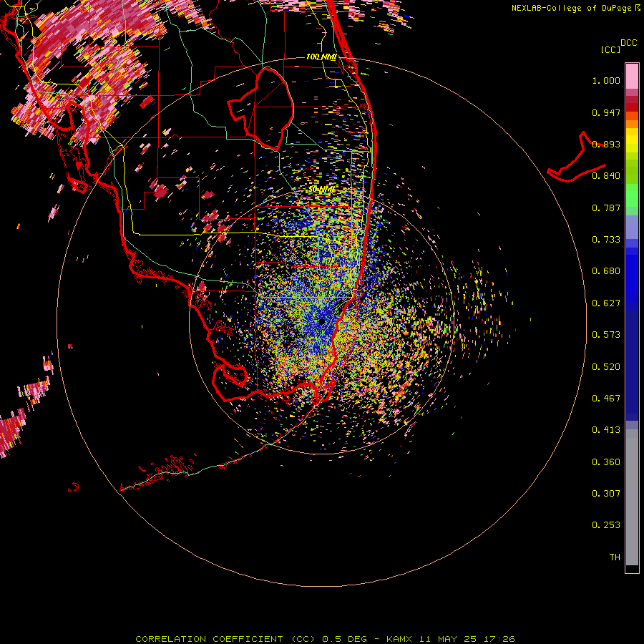Click the 0.627 scale value

(606, 303)
